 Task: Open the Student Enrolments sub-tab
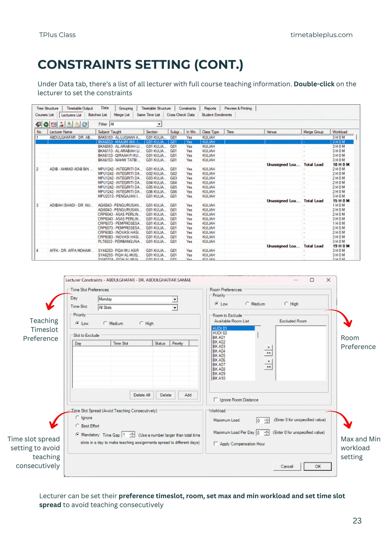click(217, 115)
